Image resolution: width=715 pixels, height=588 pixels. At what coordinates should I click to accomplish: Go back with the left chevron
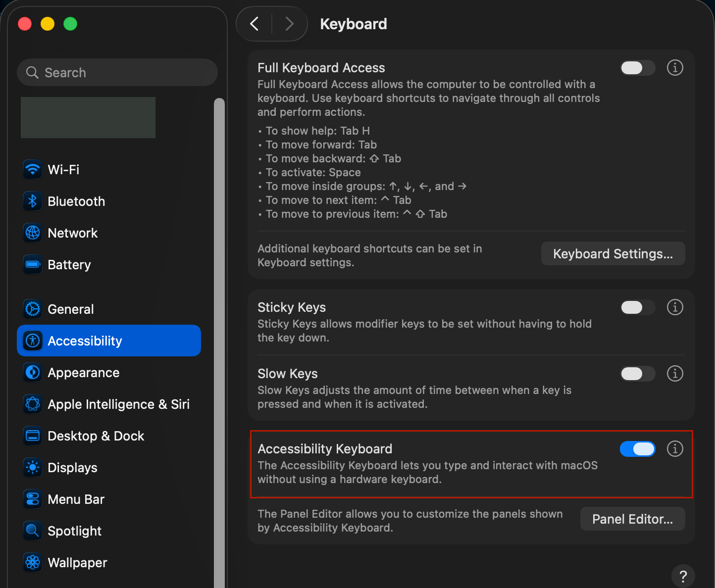tap(255, 24)
